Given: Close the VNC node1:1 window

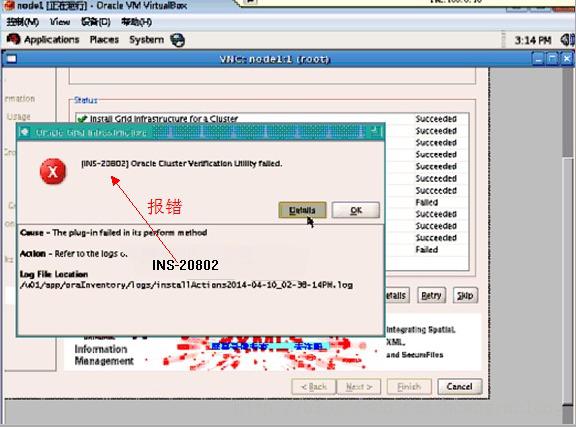Looking at the screenshot, I should [x=567, y=59].
